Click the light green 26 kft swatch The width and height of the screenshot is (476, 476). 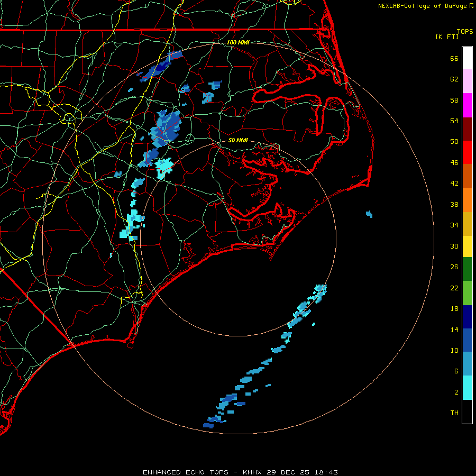click(467, 292)
